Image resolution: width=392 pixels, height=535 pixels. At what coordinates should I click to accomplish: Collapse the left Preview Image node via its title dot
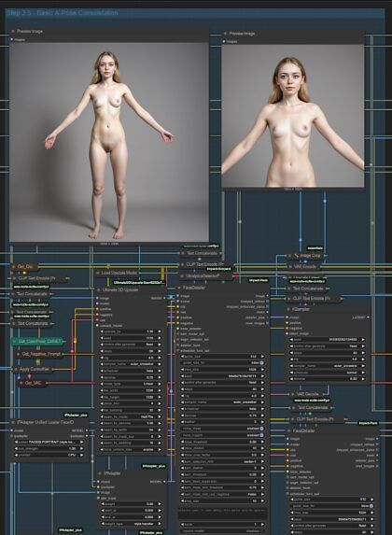click(13, 32)
